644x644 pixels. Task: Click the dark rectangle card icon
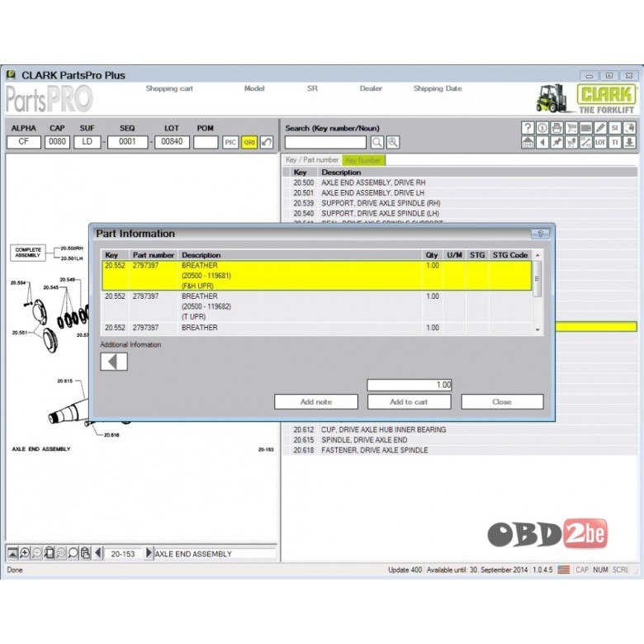point(585,128)
